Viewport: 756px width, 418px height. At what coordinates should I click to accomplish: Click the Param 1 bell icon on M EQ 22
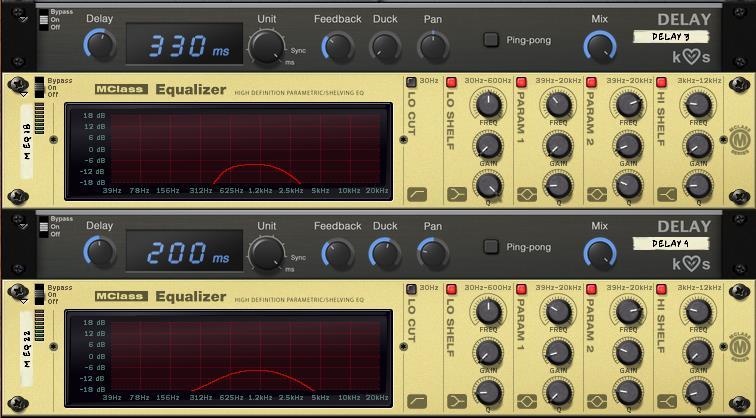pyautogui.click(x=527, y=401)
